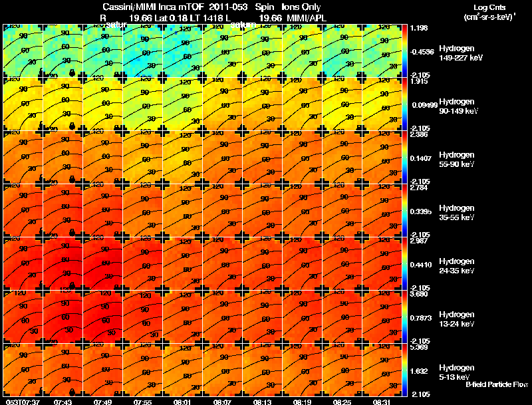
Task: Click the color bar for the 149-227 keV row
Action: click(x=404, y=51)
